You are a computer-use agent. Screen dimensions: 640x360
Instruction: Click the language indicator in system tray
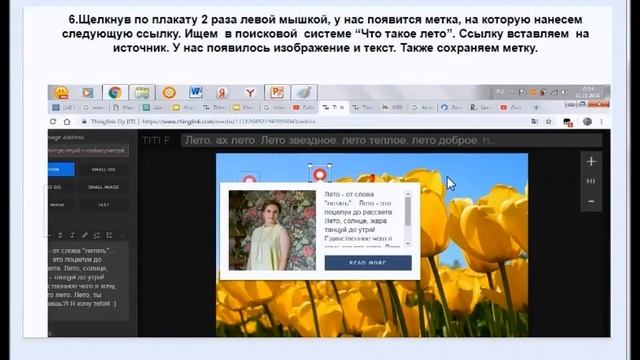click(x=500, y=92)
